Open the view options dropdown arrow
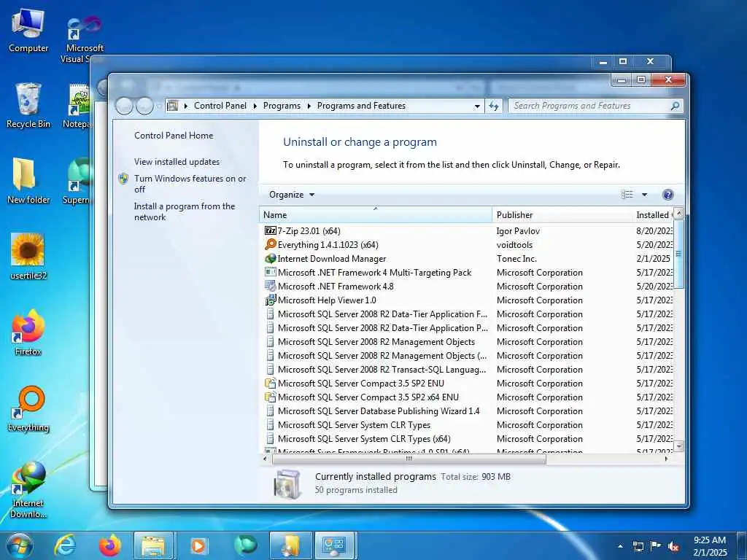Screen dimensions: 747x560 click(644, 194)
